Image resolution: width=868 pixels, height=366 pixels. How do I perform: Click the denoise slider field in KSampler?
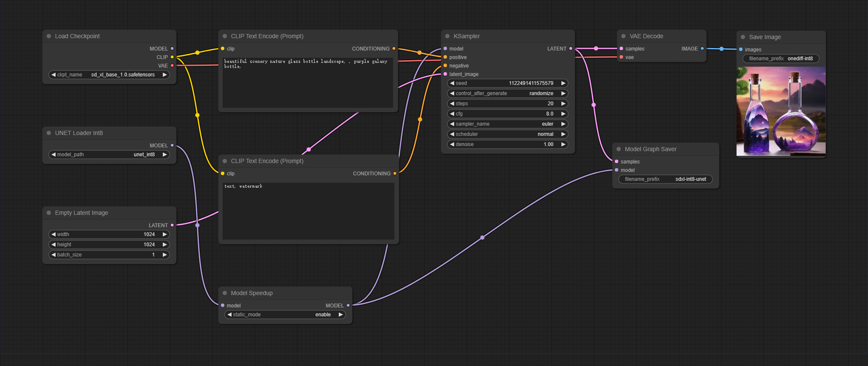point(508,144)
